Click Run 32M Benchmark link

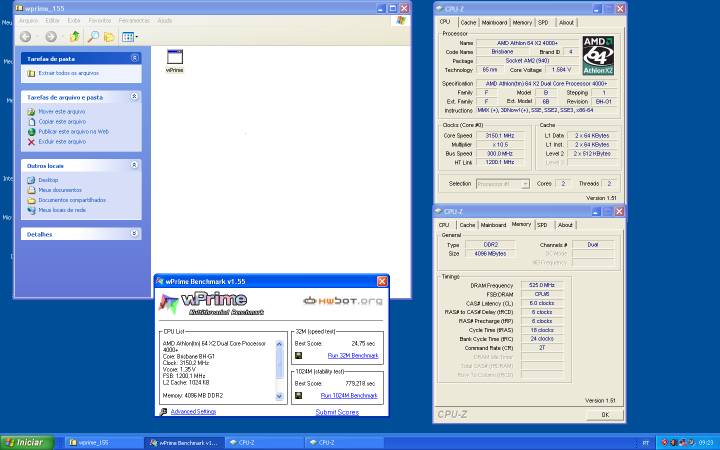tap(353, 355)
